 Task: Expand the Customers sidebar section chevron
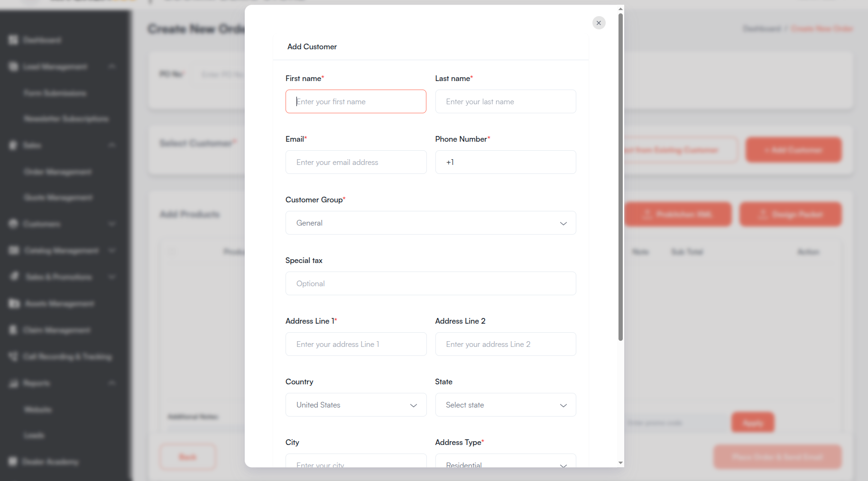(112, 224)
